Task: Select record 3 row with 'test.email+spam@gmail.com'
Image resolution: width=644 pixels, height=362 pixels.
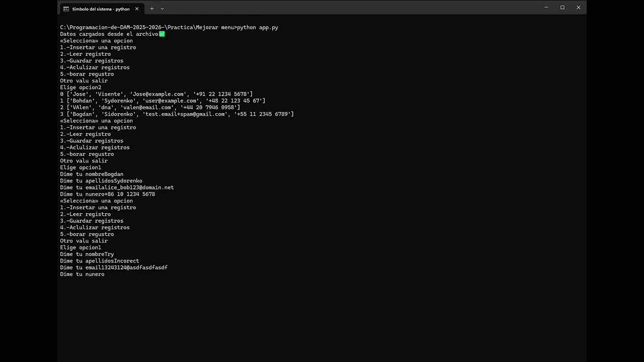Action: tap(177, 114)
